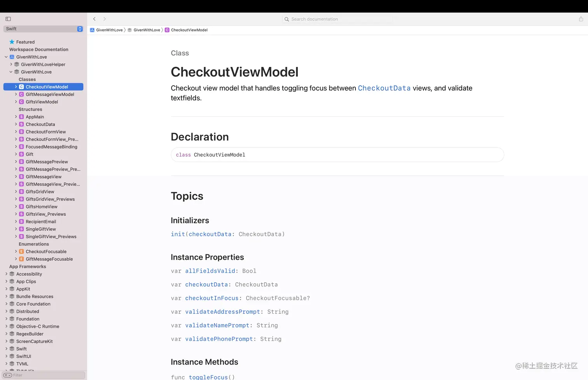Viewport: 588px width, 380px height.
Task: Click the GivenWithLove breadcrumb app icon
Action: pos(92,30)
